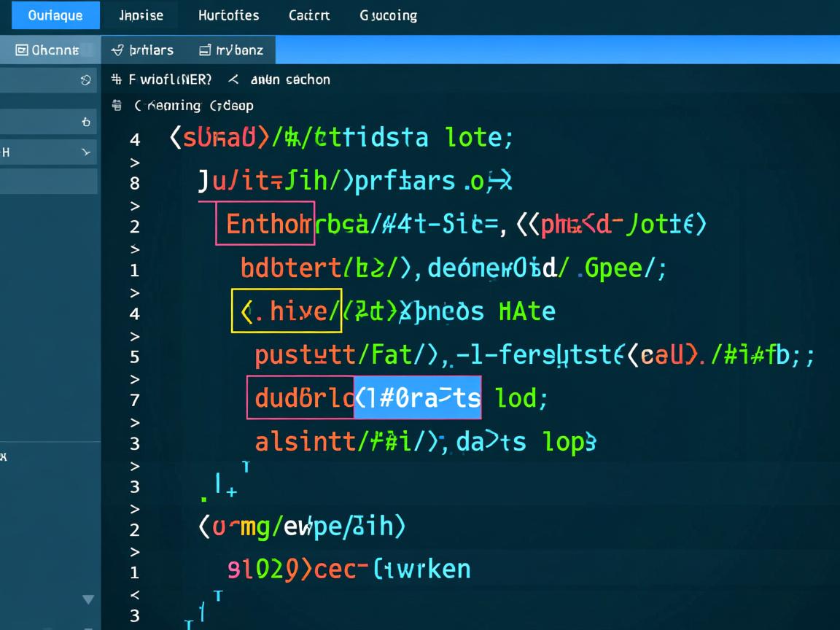Click the panel icon on the Ohcnnε tab

22,50
